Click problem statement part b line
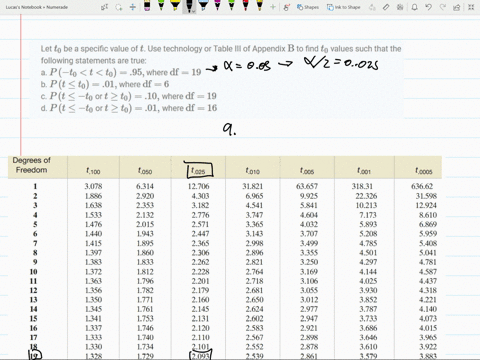 [x=105, y=84]
